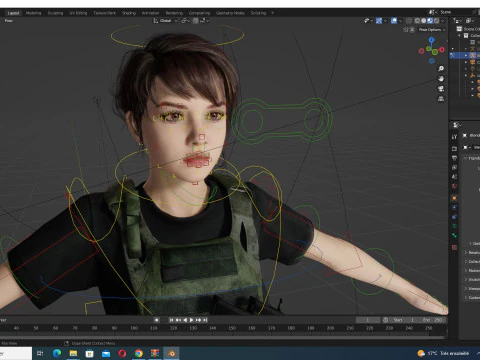Click frame 130 on the timeline ruler
480x360 pixels.
(x=193, y=328)
